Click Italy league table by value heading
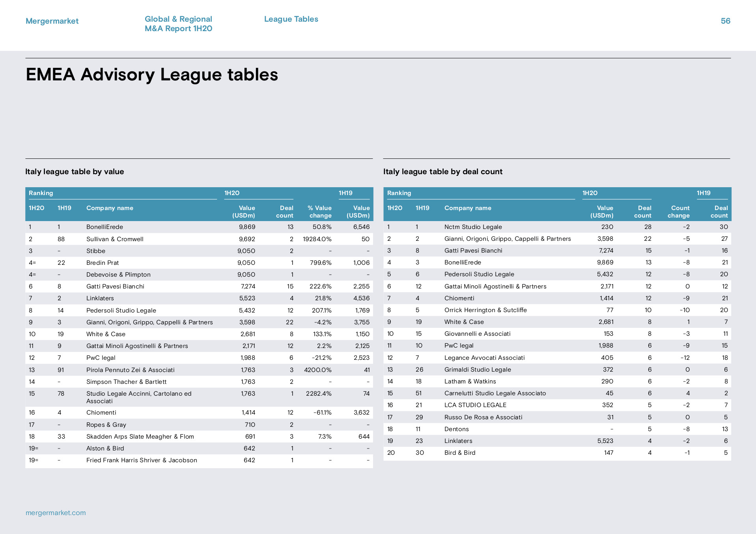 [75, 171]
